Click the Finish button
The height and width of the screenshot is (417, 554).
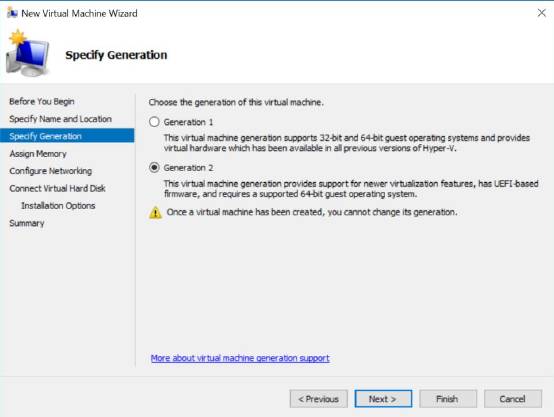(x=448, y=399)
